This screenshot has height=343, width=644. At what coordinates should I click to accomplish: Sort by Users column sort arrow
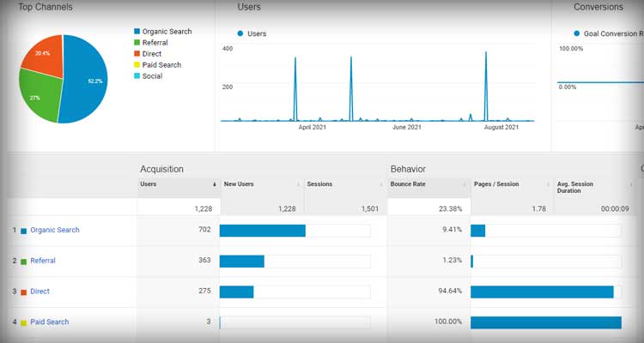[215, 184]
